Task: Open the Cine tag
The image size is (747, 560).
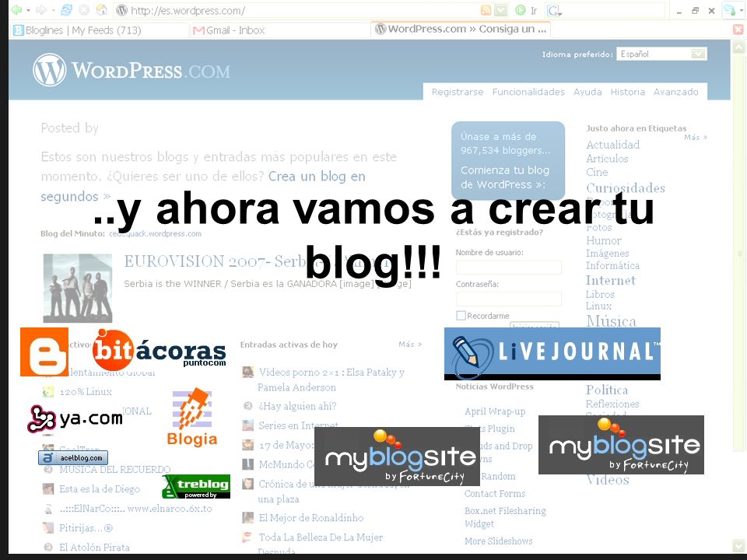Action: [597, 172]
